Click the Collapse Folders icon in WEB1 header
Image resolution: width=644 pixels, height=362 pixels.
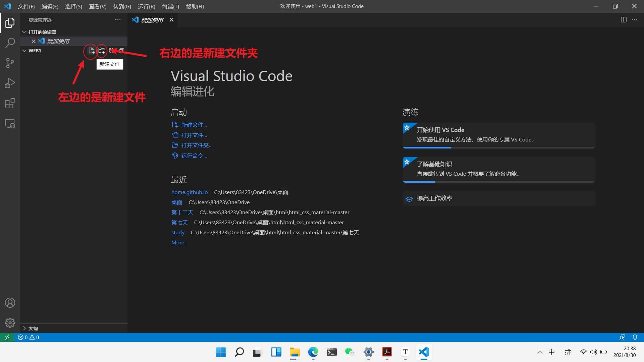click(x=122, y=51)
